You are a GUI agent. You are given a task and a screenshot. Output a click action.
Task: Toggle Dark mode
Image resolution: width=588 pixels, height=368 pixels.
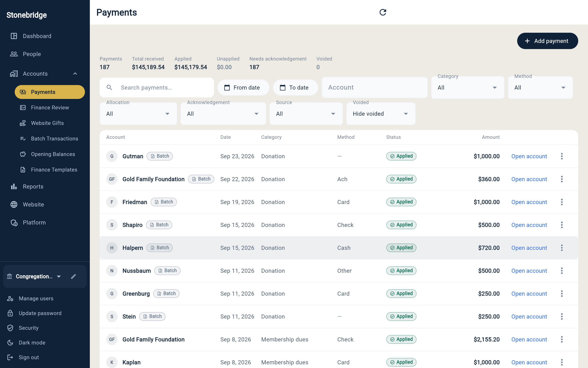(32, 343)
